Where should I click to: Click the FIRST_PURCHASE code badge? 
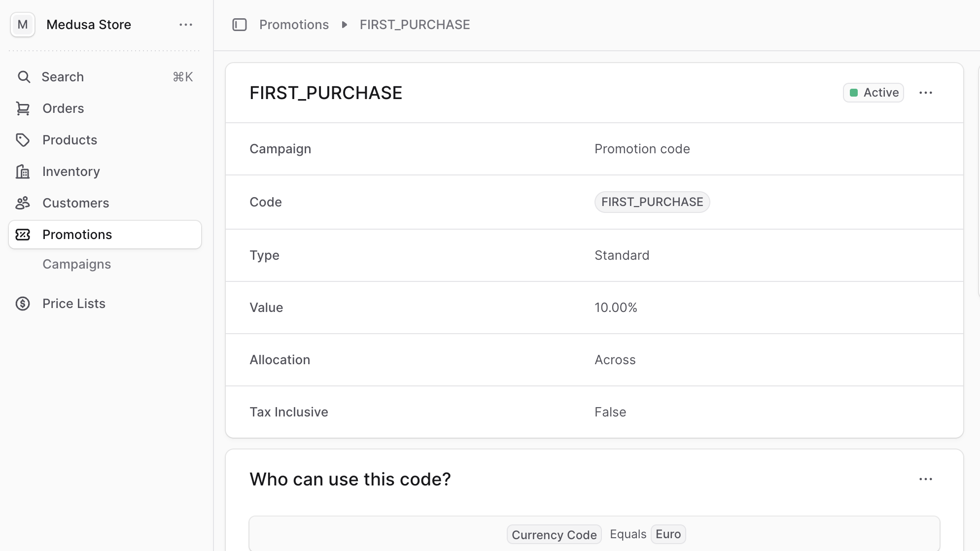coord(652,202)
